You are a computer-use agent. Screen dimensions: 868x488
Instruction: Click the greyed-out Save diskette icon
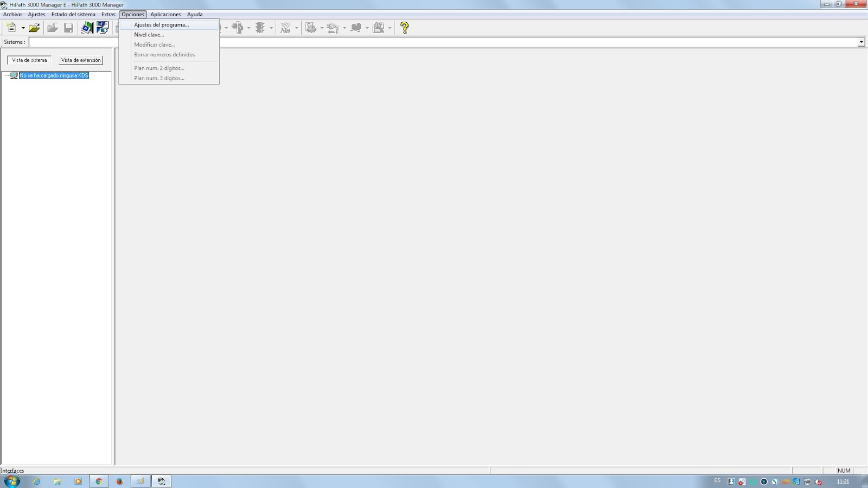click(68, 27)
